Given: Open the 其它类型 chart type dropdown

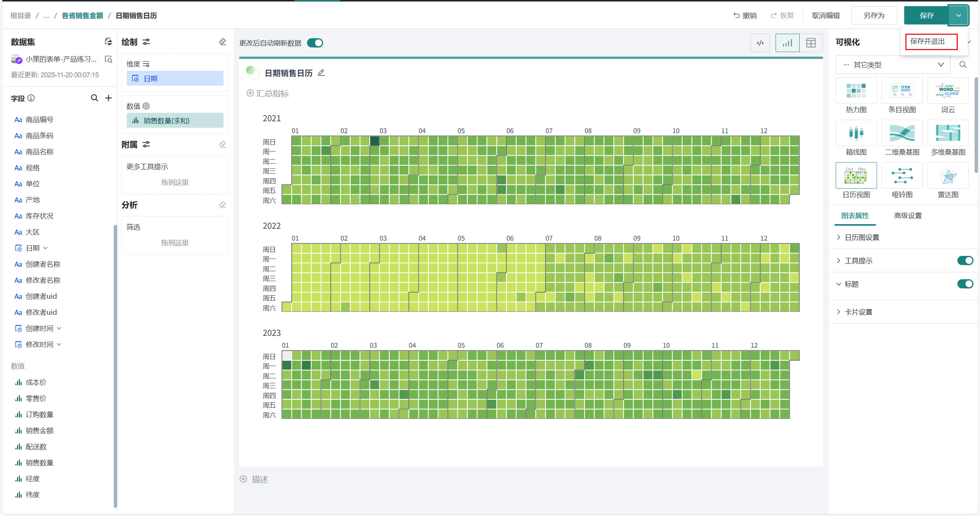Looking at the screenshot, I should [893, 65].
